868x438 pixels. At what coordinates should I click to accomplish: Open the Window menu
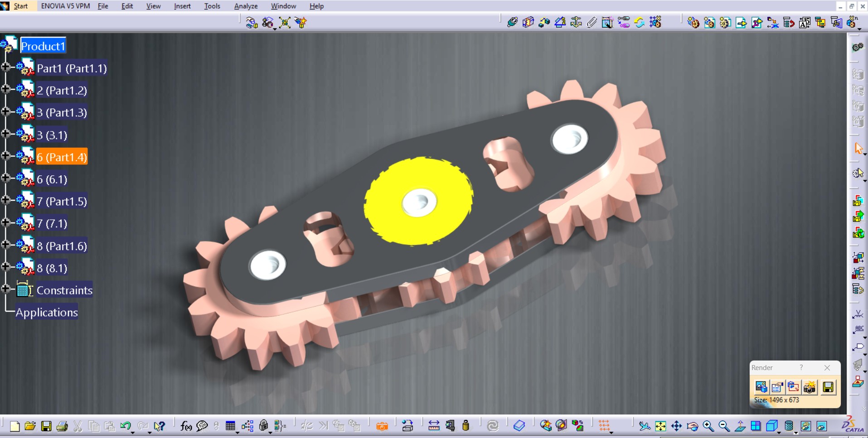283,6
